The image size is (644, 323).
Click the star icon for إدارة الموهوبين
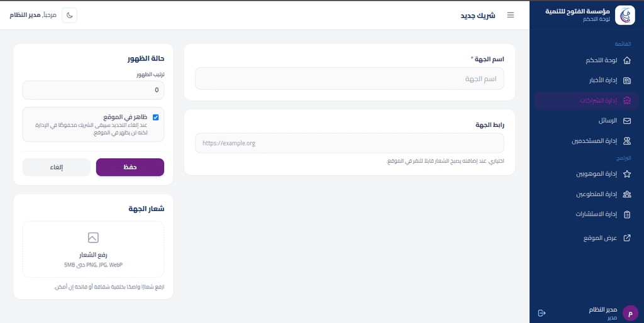(627, 174)
